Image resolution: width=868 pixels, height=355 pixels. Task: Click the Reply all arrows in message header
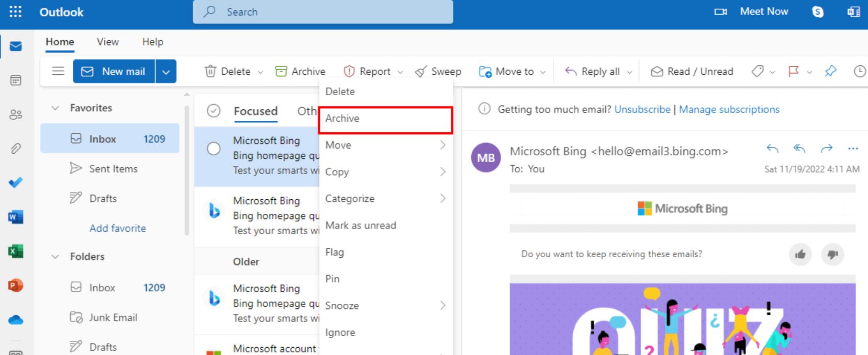point(799,148)
